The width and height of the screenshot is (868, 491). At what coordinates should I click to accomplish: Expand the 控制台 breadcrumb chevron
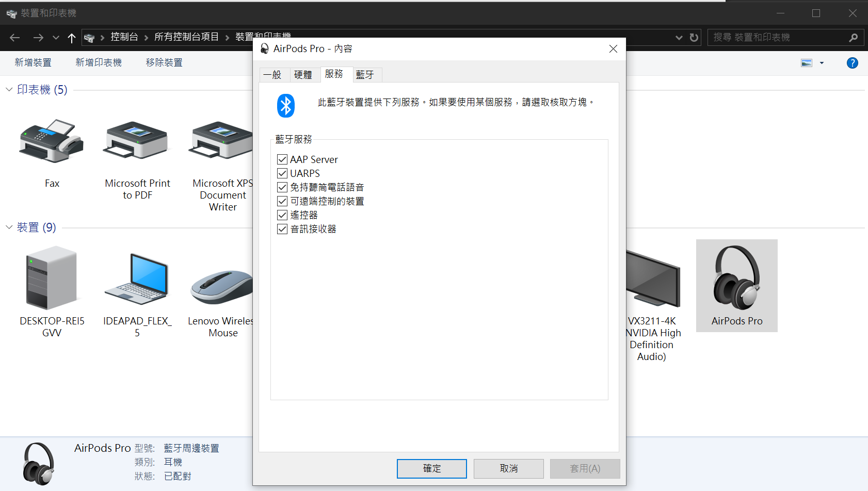click(x=146, y=38)
